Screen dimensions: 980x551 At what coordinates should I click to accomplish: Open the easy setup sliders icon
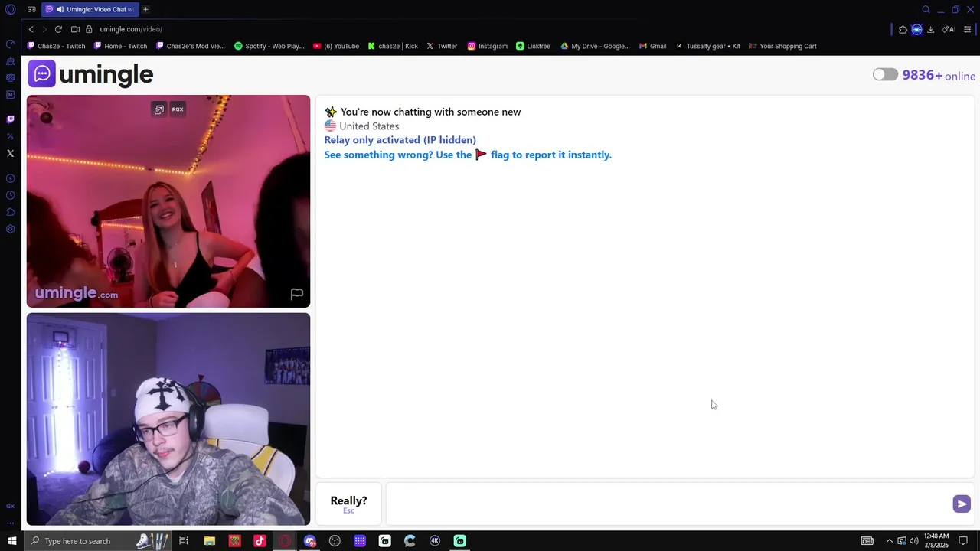[x=967, y=29]
